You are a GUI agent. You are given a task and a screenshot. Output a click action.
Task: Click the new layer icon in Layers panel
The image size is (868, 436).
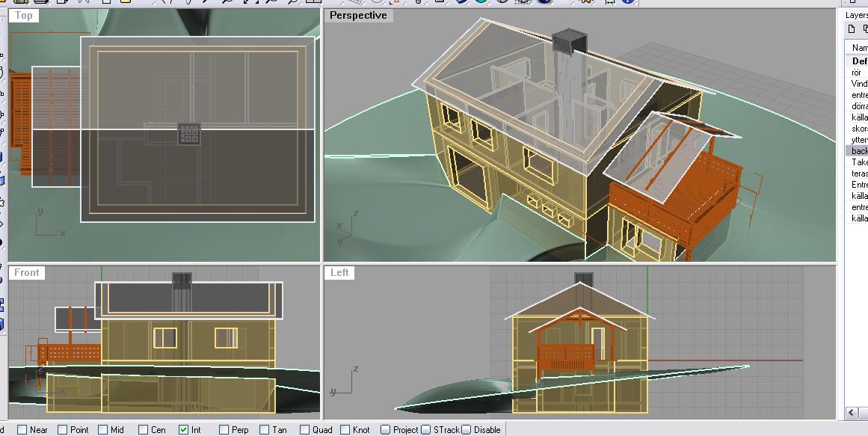(x=852, y=29)
